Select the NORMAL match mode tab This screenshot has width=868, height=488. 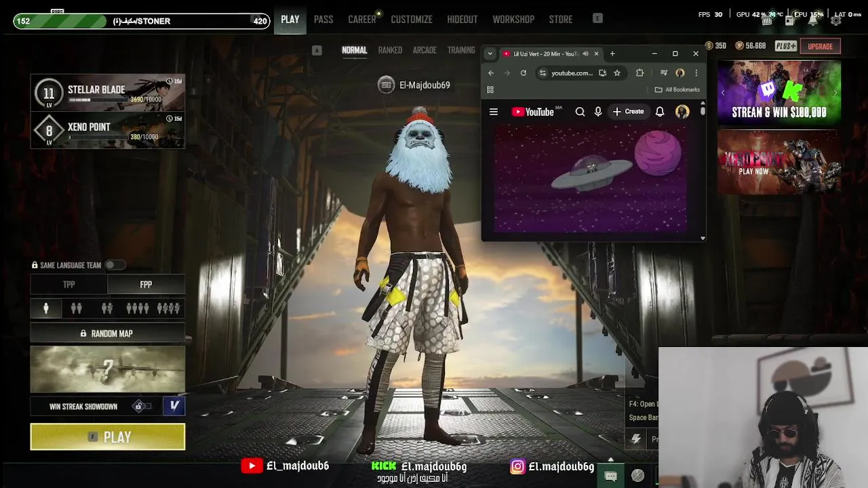[354, 50]
